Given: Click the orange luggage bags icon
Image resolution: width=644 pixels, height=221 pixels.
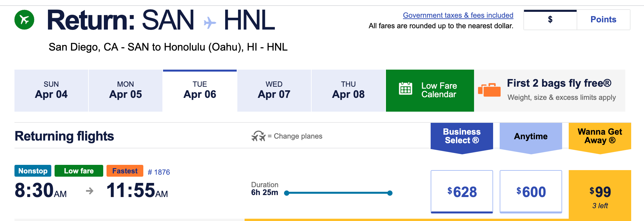Looking at the screenshot, I should pos(489,90).
